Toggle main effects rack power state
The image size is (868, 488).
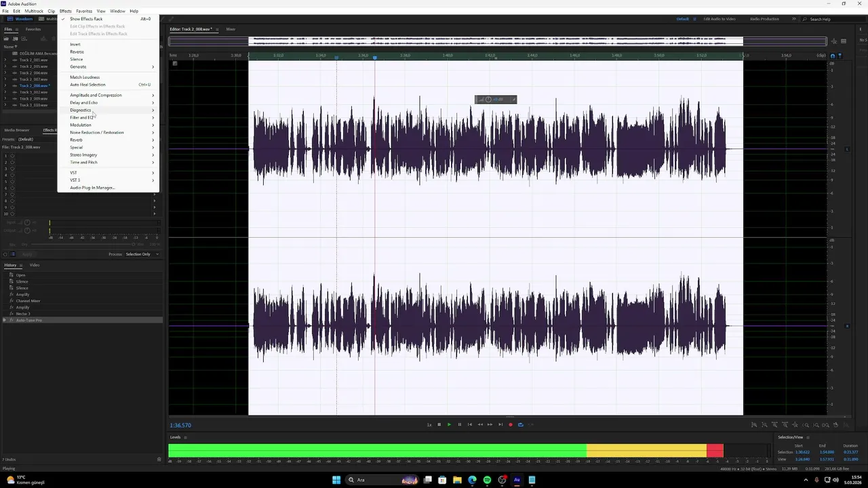(x=5, y=254)
